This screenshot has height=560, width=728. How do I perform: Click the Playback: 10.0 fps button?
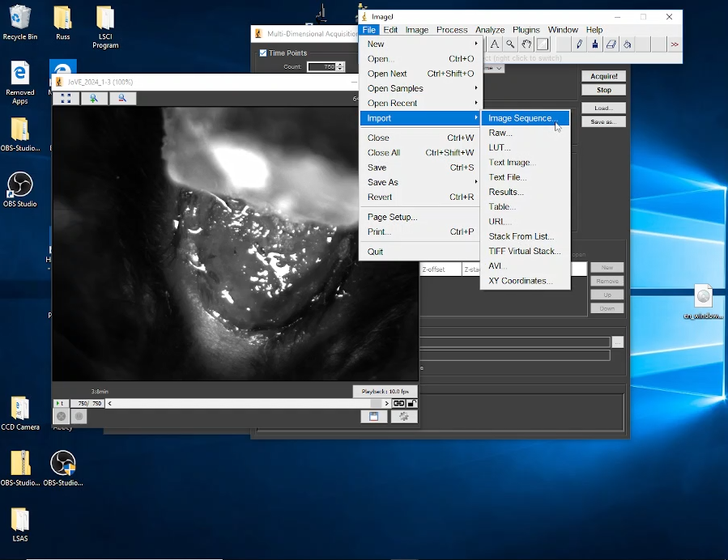tap(385, 392)
